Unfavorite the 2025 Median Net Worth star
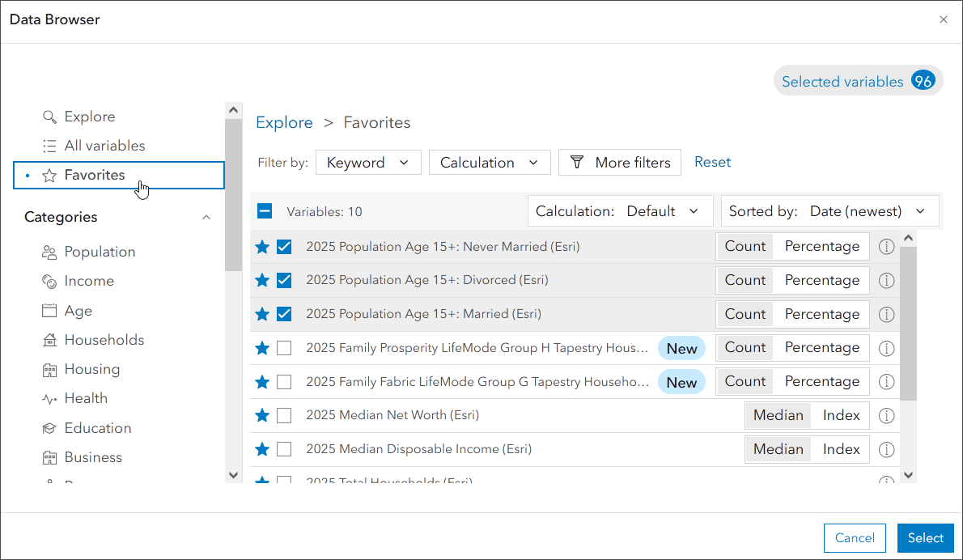The height and width of the screenshot is (560, 963). (x=262, y=415)
